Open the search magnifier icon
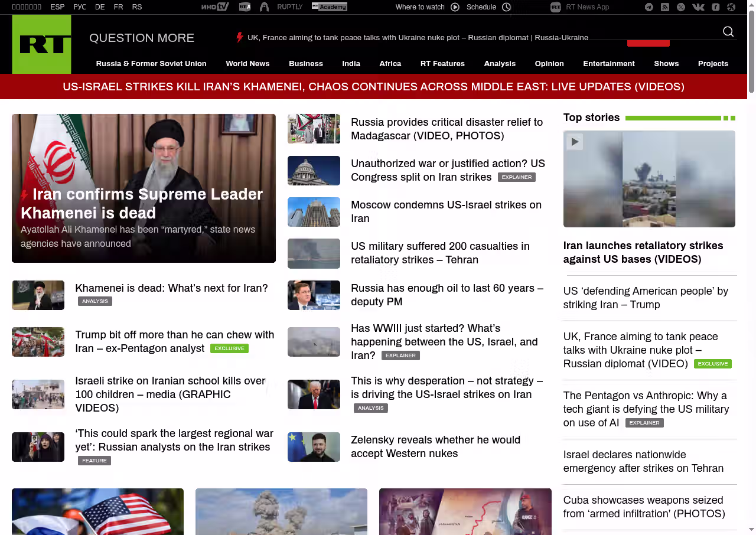 pyautogui.click(x=728, y=32)
